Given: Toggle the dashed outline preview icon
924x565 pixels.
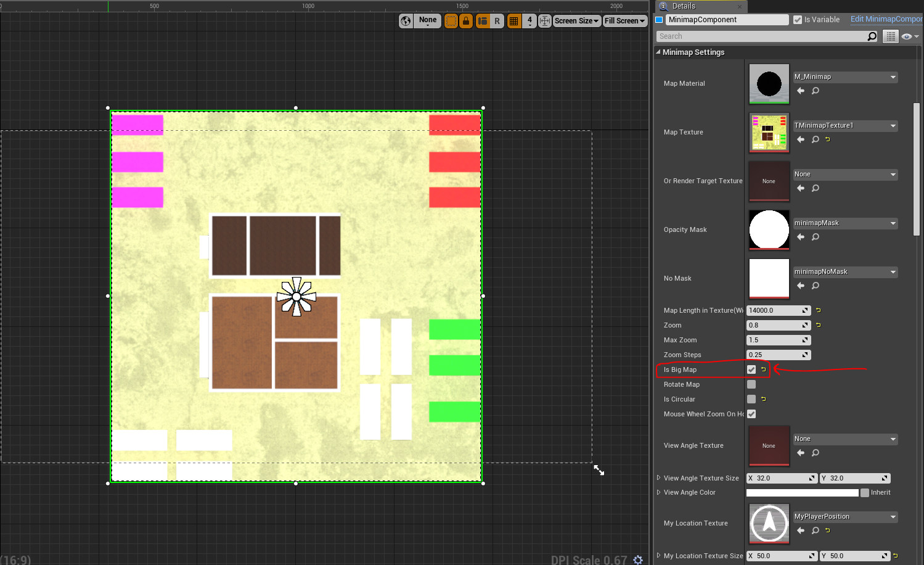Looking at the screenshot, I should click(x=452, y=20).
